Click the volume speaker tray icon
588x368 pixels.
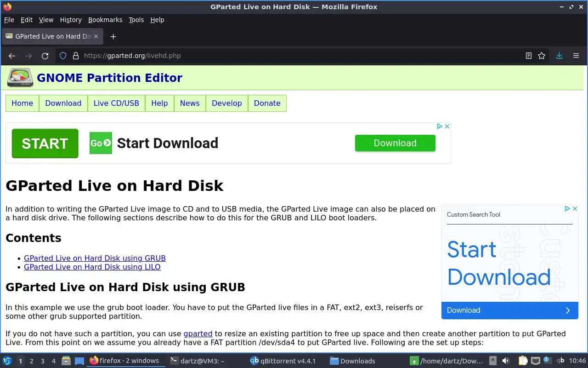(x=505, y=361)
